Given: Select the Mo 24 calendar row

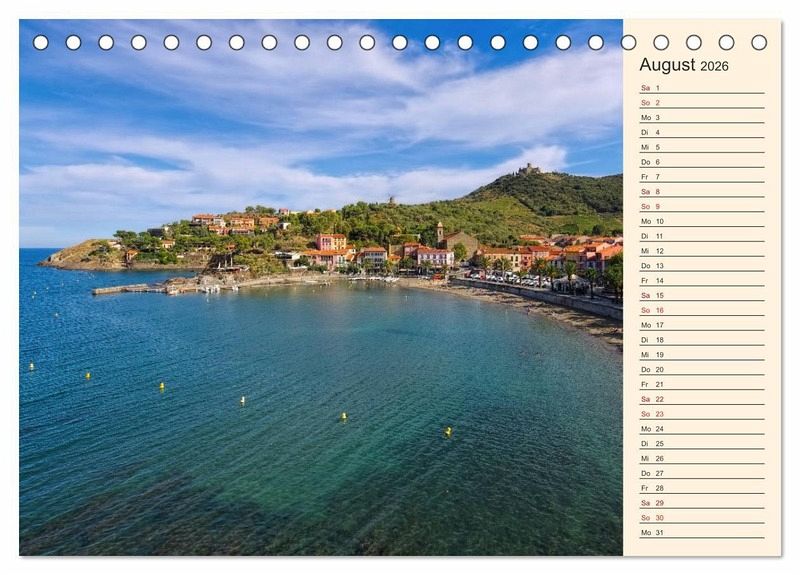Looking at the screenshot, I should (702, 428).
